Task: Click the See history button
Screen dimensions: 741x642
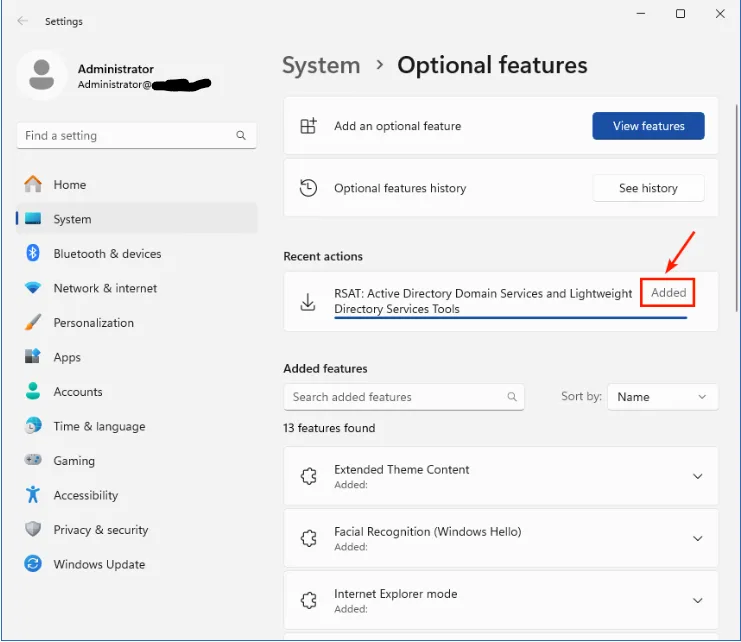Action: [x=648, y=188]
